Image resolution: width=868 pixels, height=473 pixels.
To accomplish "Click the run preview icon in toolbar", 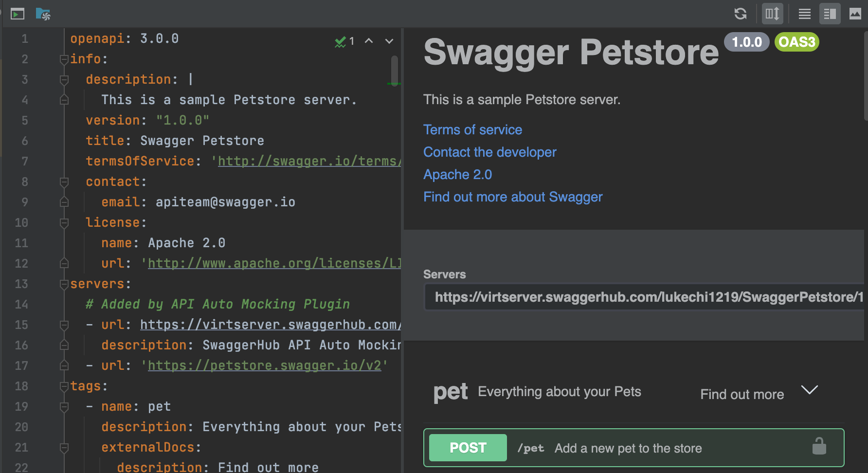I will pos(18,14).
